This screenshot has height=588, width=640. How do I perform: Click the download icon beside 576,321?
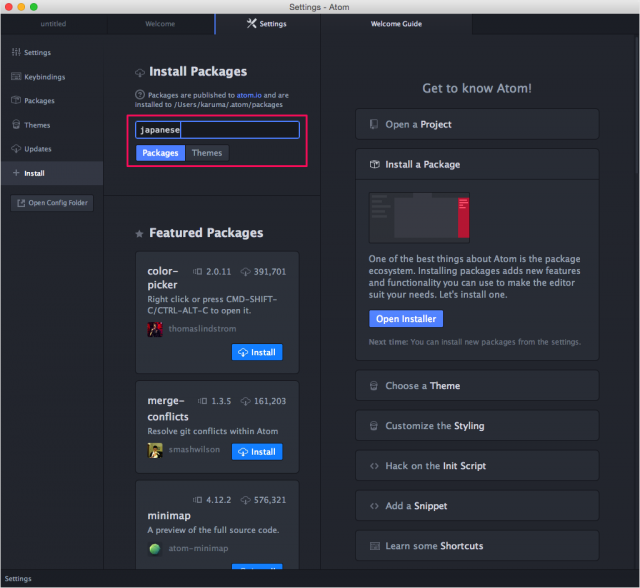[x=245, y=500]
